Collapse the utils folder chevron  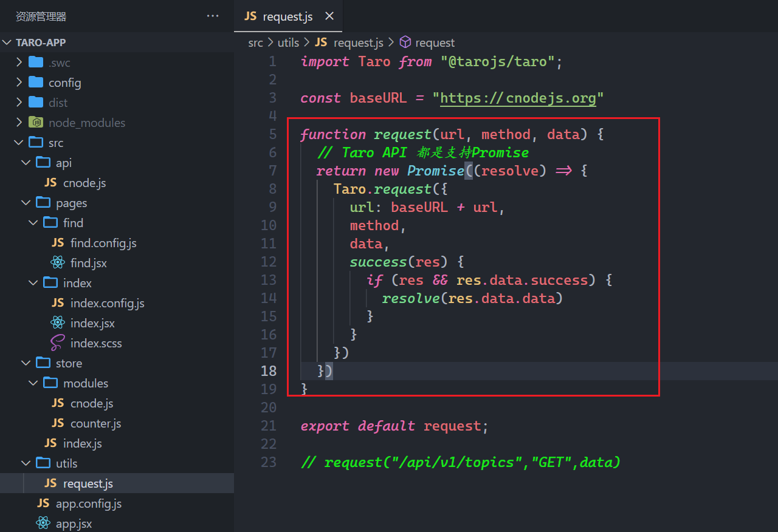[26, 463]
